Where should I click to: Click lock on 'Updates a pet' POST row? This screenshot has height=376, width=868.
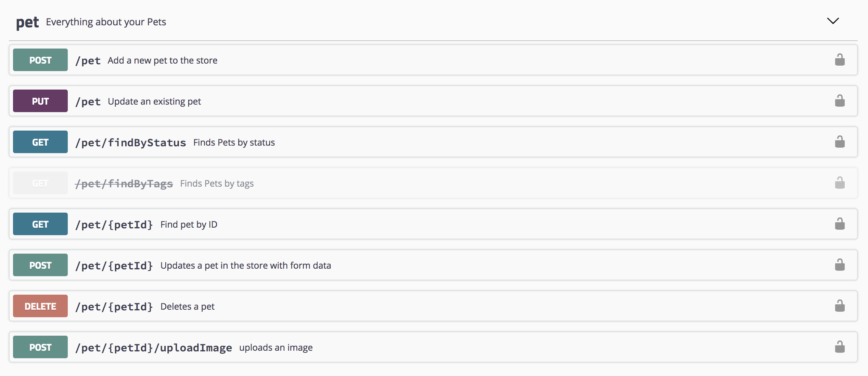pos(839,265)
